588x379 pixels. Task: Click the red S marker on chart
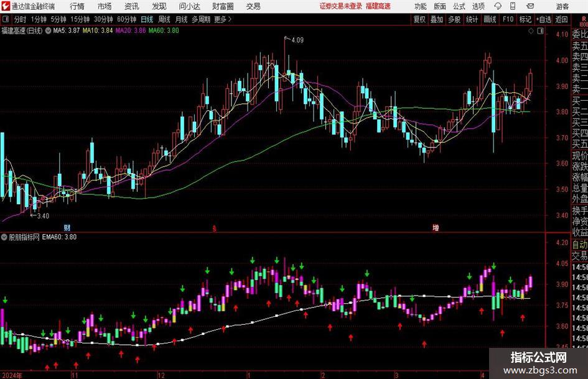click(x=214, y=228)
